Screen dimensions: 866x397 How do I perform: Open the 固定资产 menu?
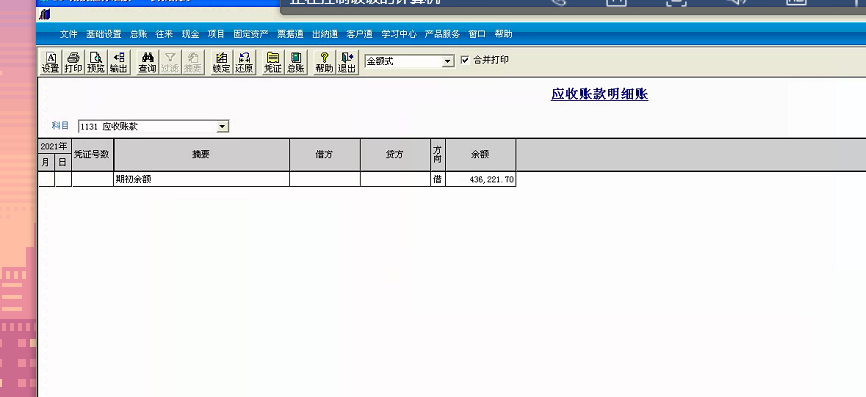(x=251, y=34)
